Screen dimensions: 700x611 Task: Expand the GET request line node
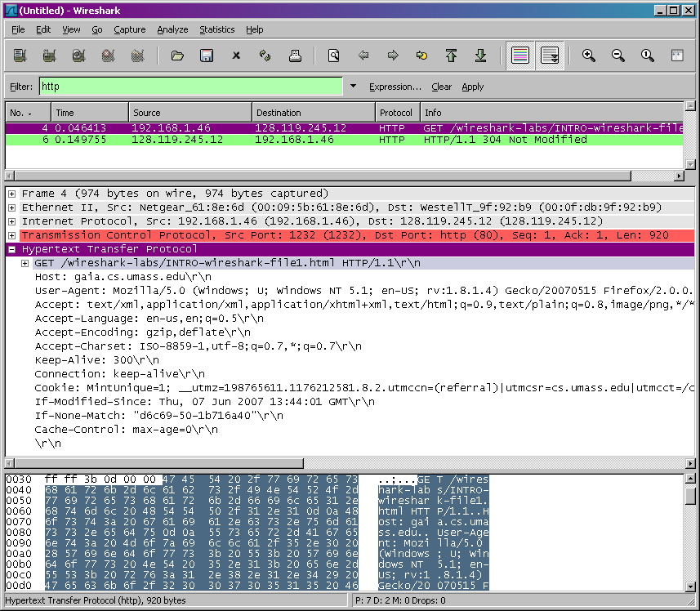[25, 263]
